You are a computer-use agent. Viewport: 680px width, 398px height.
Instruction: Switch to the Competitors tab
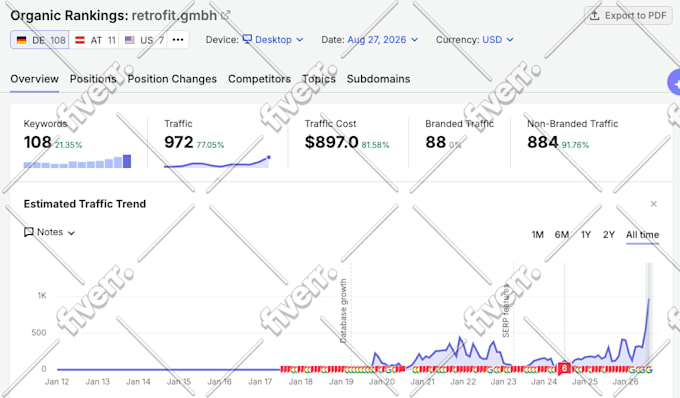tap(259, 79)
